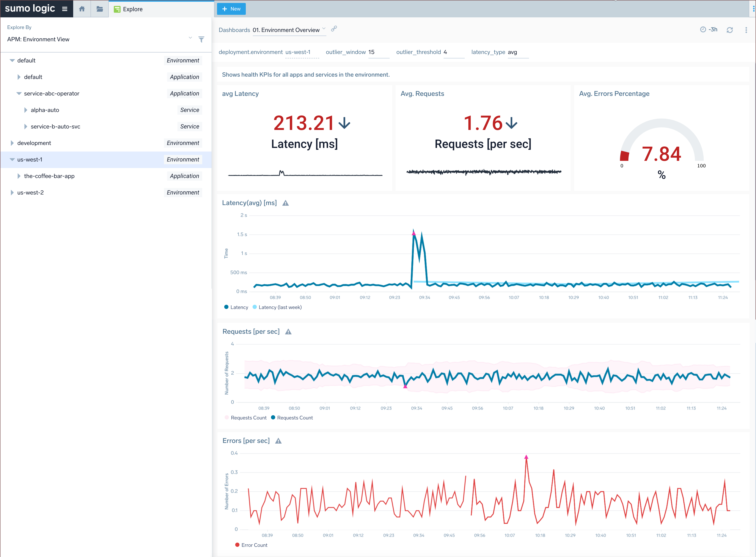Screen dimensions: 756x557
Task: Collapse the service-abc-operator Application node
Action: pos(19,94)
